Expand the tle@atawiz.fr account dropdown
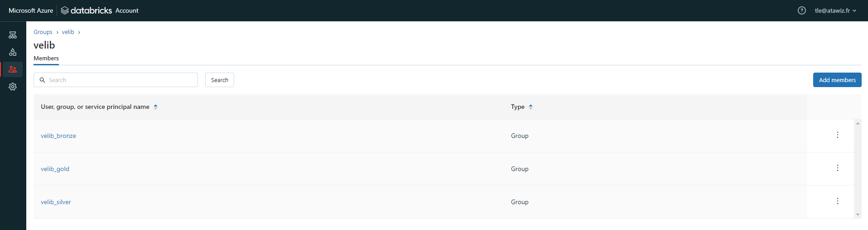Screen dimensions: 868x230 point(835,10)
